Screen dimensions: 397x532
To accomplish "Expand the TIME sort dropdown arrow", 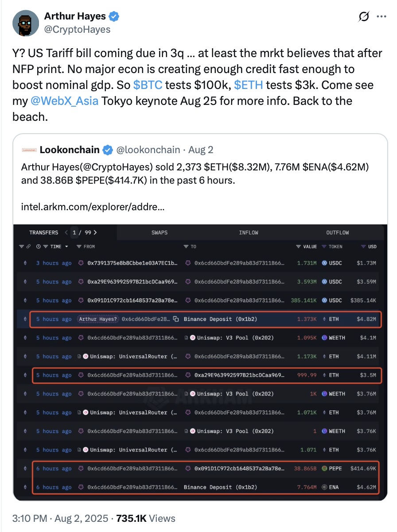I will tap(66, 247).
